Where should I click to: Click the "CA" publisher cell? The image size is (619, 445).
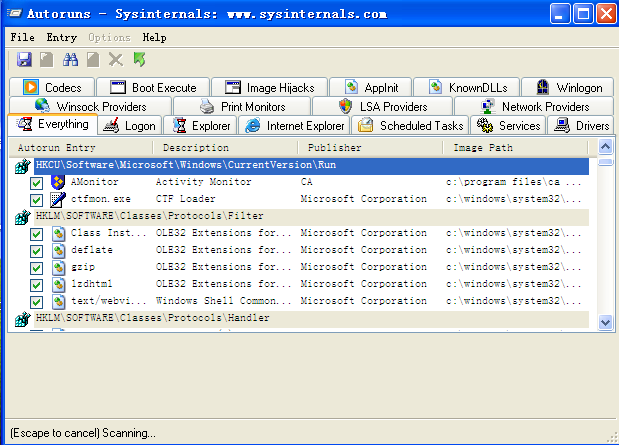coord(306,182)
